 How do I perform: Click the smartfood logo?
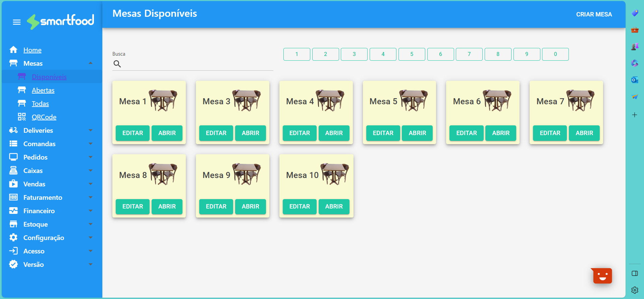(x=61, y=21)
